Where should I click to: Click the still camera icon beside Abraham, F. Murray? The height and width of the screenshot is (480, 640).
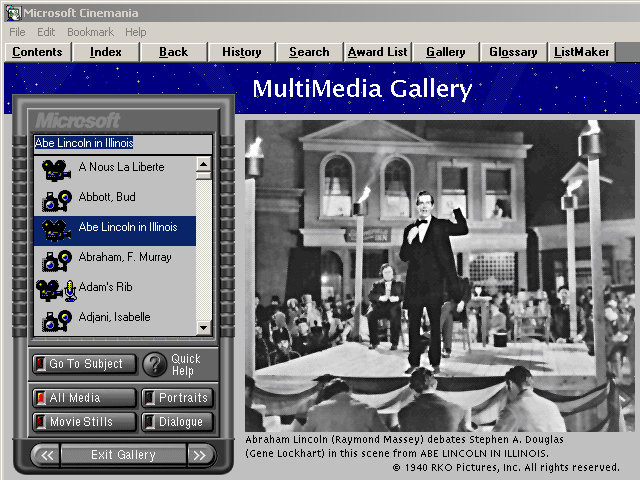tap(57, 260)
